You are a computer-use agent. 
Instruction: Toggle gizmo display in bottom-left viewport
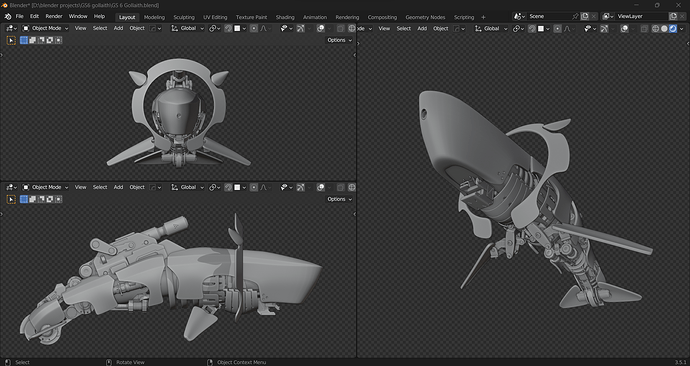point(301,187)
